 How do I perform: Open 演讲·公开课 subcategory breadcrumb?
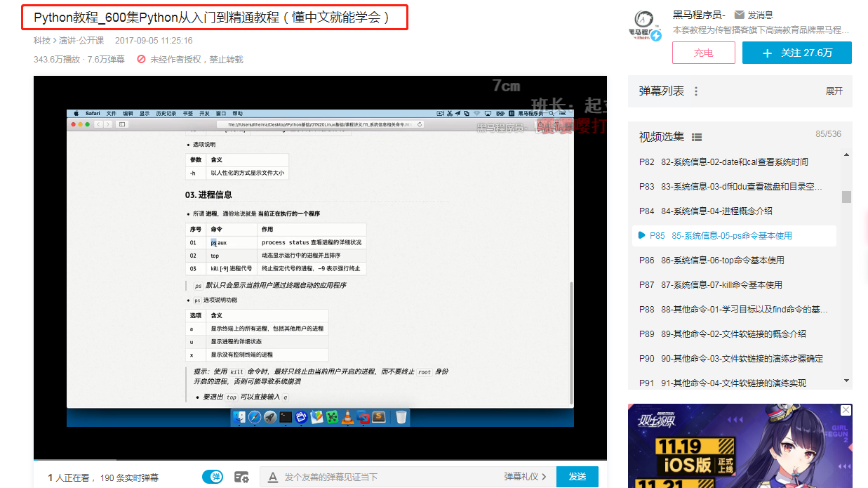tap(81, 41)
